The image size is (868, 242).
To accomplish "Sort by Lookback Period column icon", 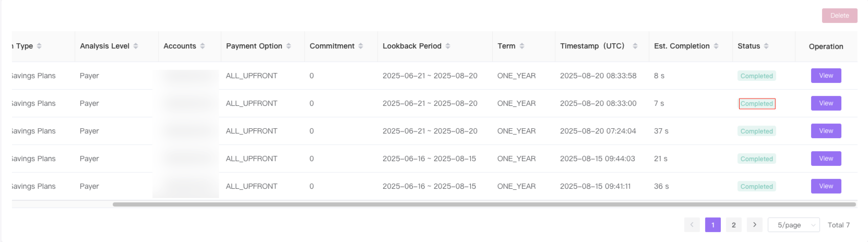I will (x=448, y=46).
